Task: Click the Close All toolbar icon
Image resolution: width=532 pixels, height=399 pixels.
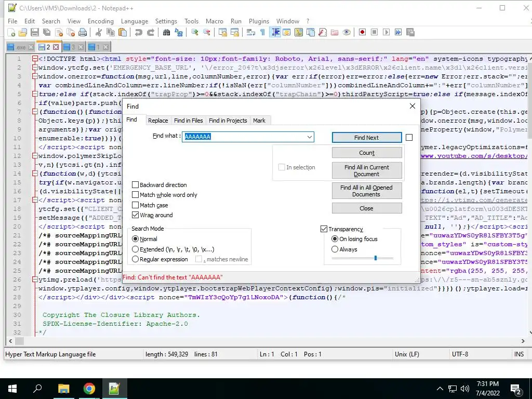Action: [71, 32]
